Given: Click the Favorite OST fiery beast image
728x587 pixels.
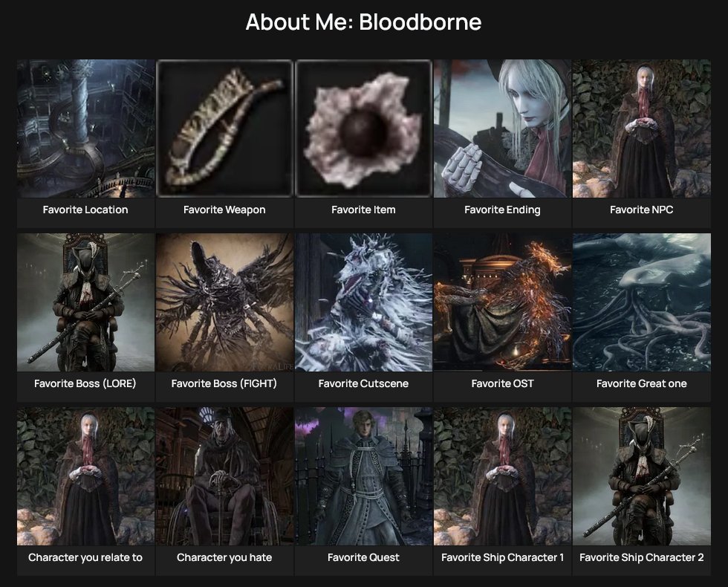Looking at the screenshot, I should [502, 302].
